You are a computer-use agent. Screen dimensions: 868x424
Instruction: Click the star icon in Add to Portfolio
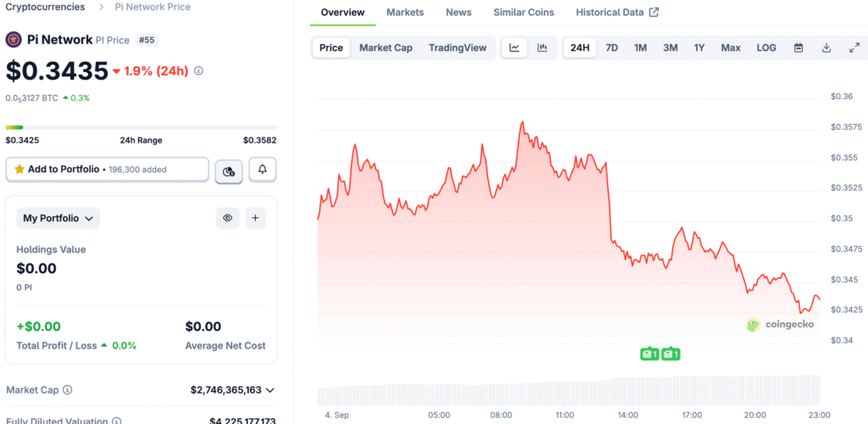(19, 169)
